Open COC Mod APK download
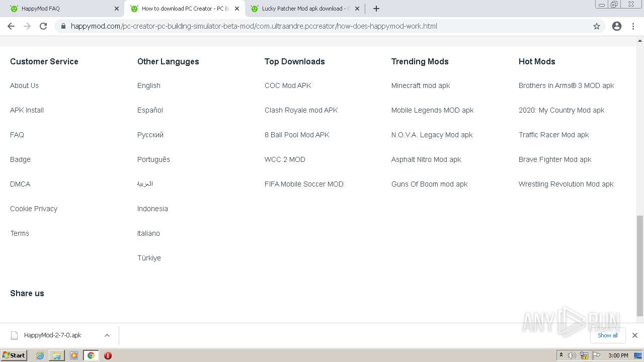The height and width of the screenshot is (362, 644). (x=288, y=85)
